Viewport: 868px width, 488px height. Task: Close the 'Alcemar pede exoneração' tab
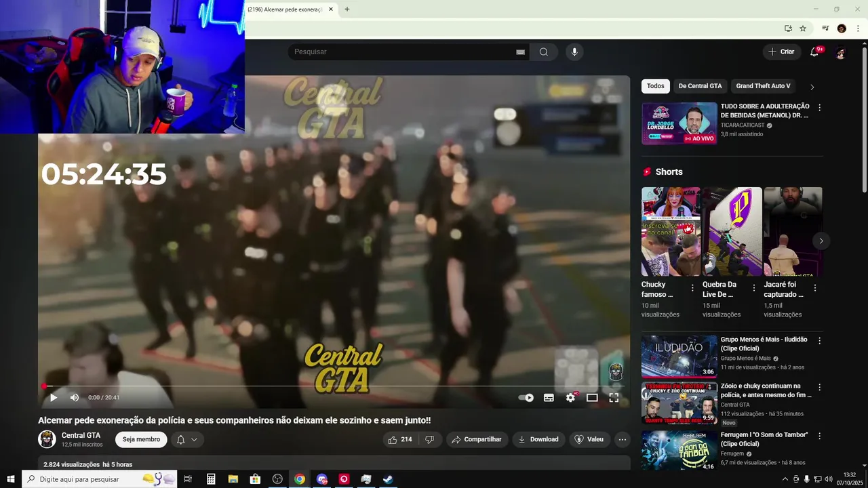click(x=331, y=9)
